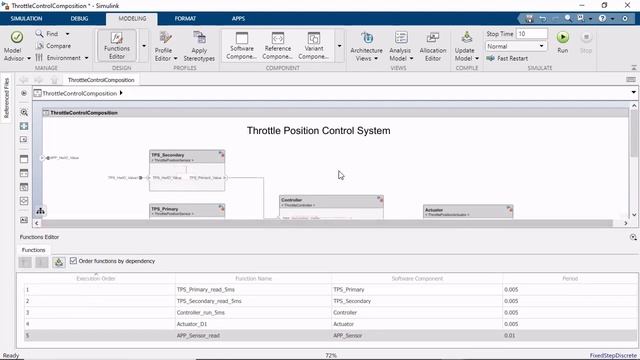This screenshot has height=360, width=640.
Task: Click the search magnifier in quick access toolbar
Action: point(568,18)
